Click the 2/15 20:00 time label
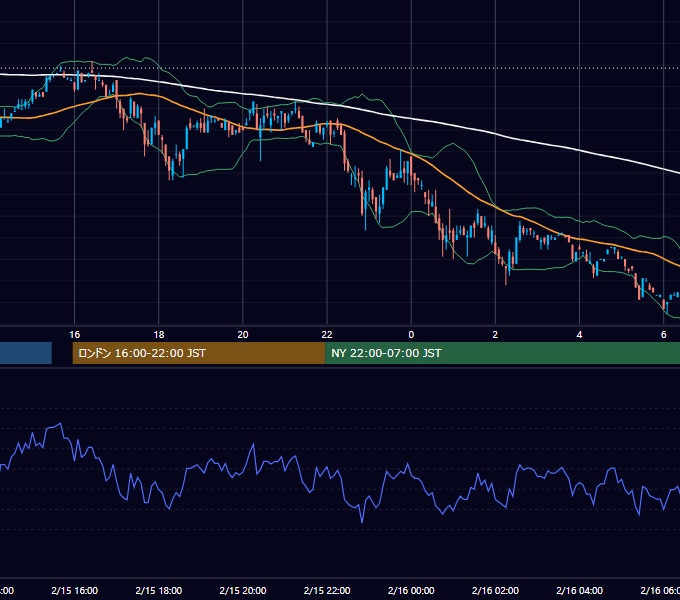Screen dimensions: 680x600 point(243,590)
